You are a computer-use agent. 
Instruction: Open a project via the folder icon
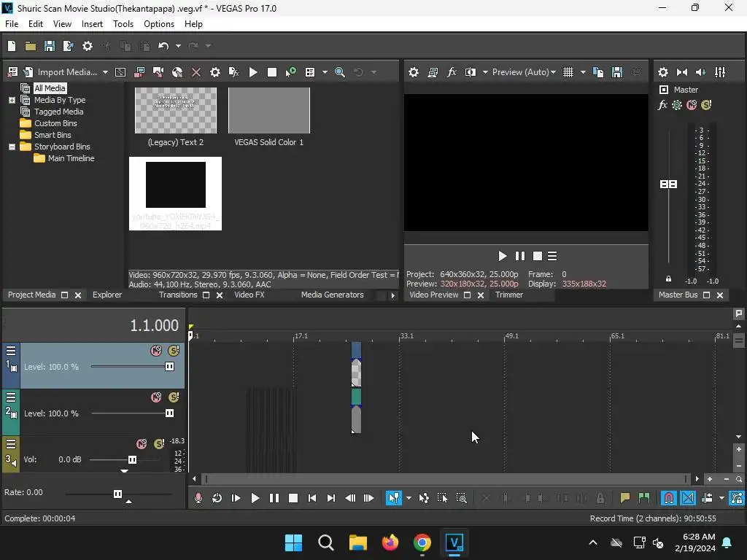(31, 46)
